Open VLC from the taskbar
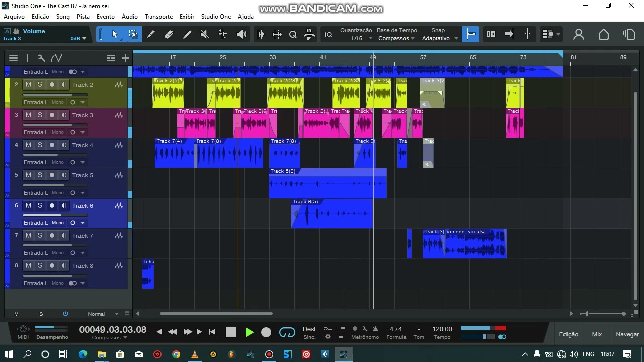Image resolution: width=644 pixels, height=362 pixels. (195, 354)
